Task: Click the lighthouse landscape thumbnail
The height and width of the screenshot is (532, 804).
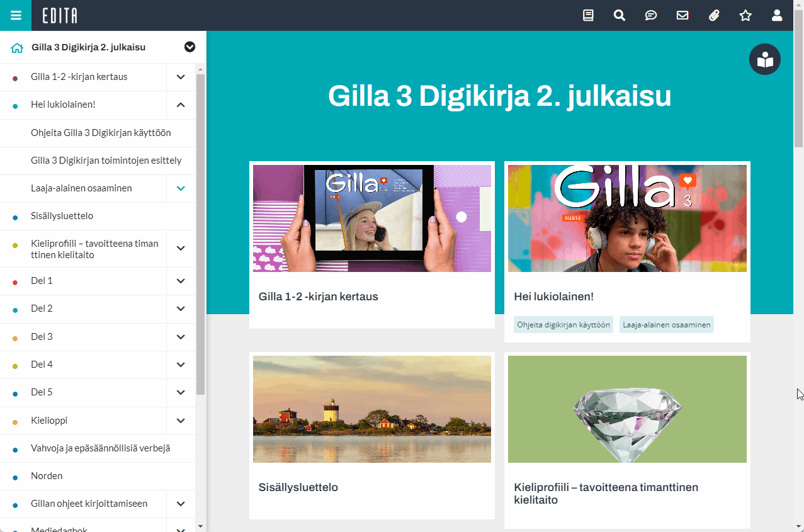Action: click(372, 409)
